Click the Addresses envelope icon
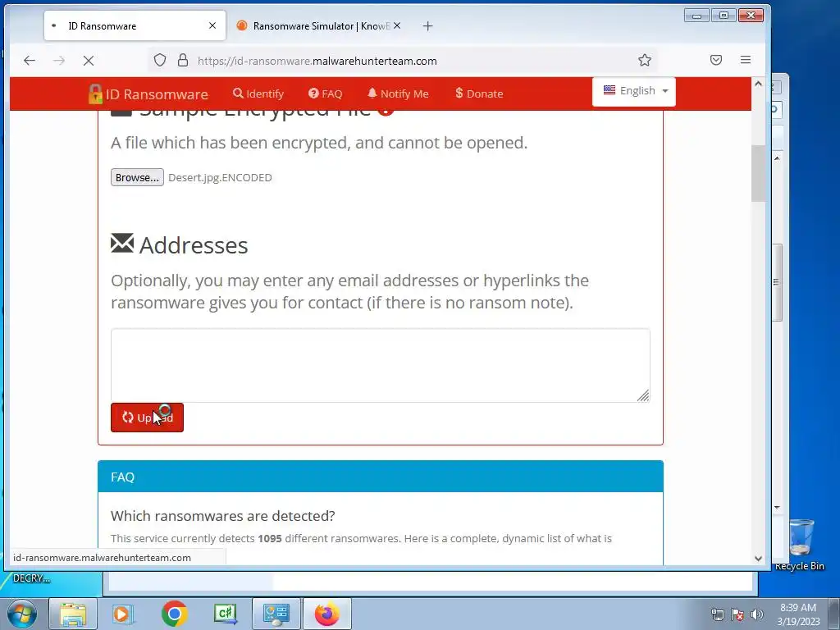 click(122, 243)
